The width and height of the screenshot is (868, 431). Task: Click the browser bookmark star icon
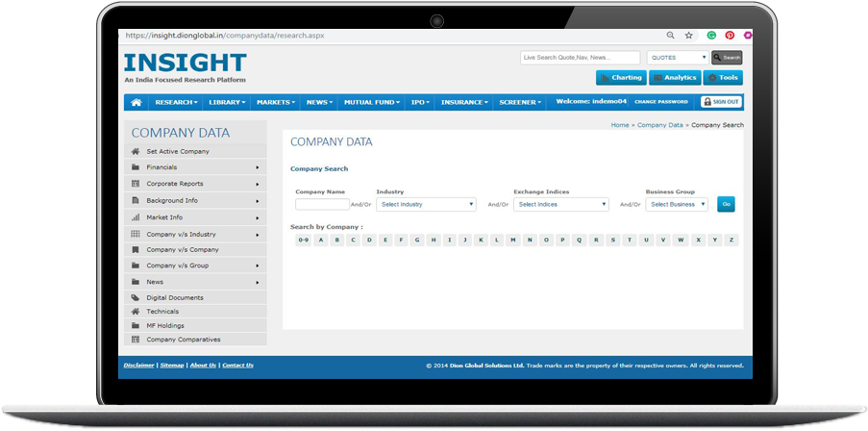(689, 35)
